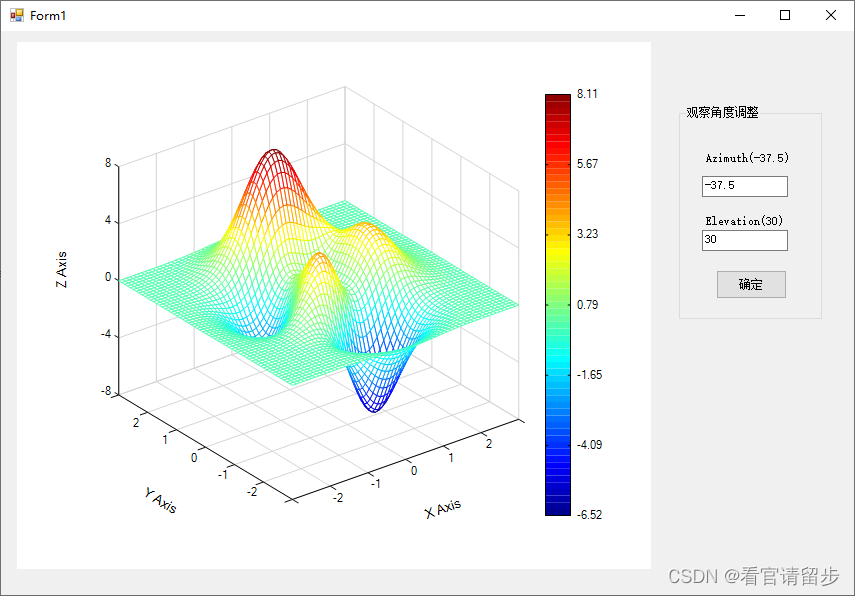Click the Z Axis label on the plot
Viewport: 855px width, 596px height.
click(63, 266)
